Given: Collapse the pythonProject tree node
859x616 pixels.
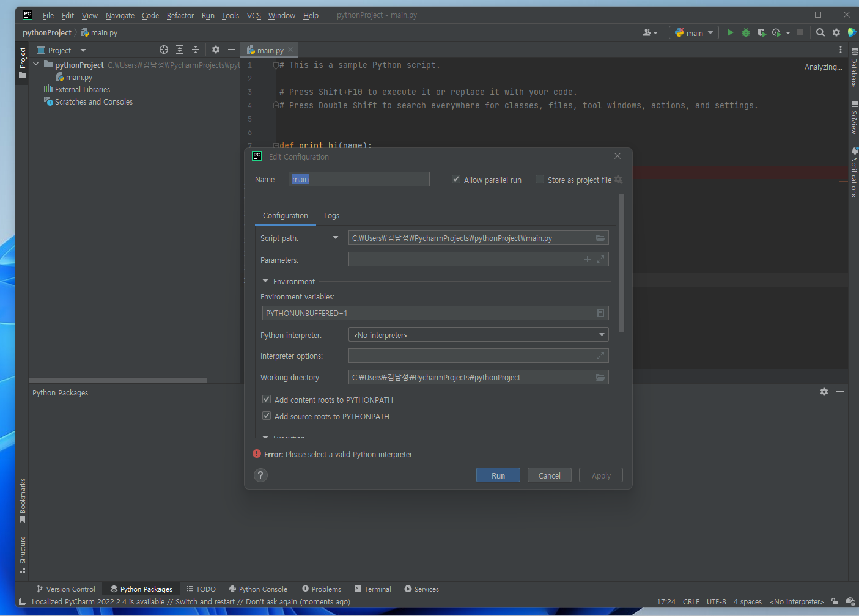Looking at the screenshot, I should click(x=36, y=64).
